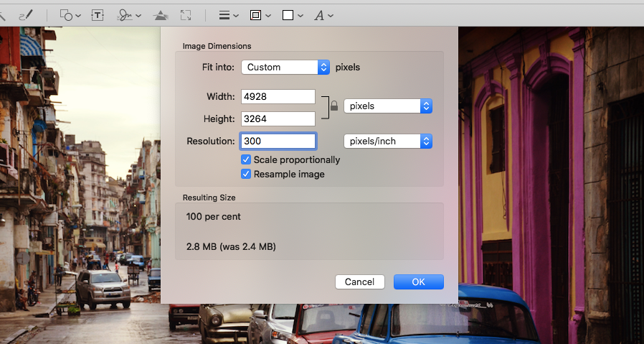This screenshot has height=344, width=644.
Task: Click the Adjust Colour prism icon
Action: click(x=161, y=14)
